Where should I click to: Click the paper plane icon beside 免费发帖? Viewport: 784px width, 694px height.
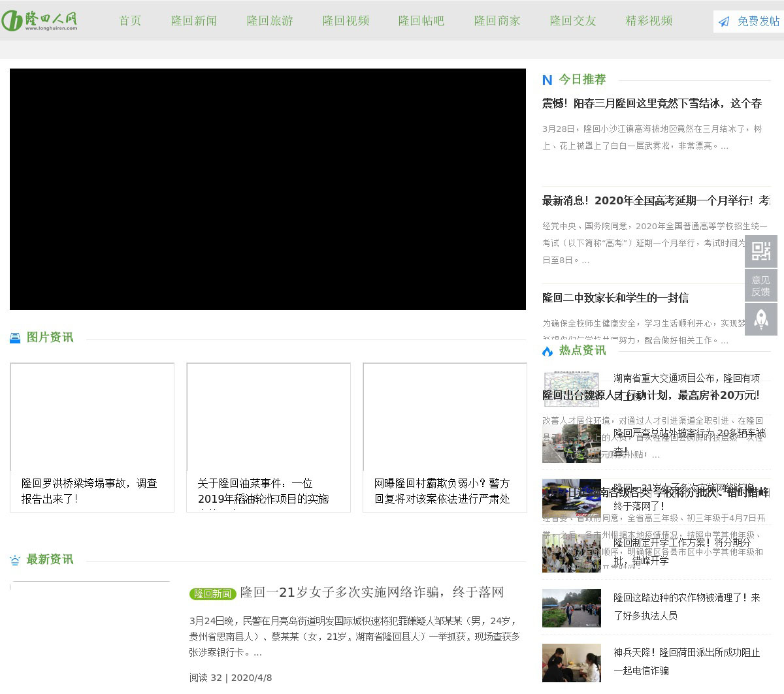click(x=724, y=22)
